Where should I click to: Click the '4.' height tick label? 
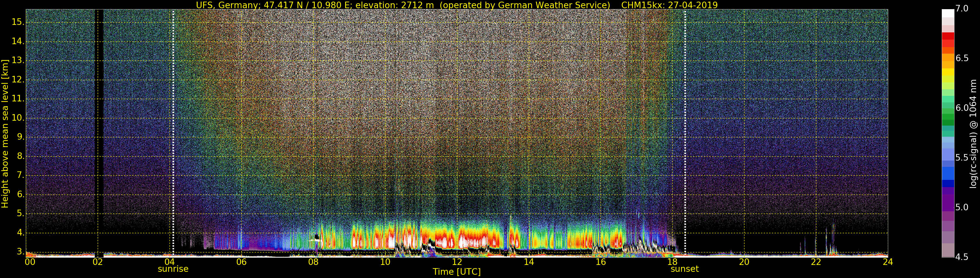point(20,233)
